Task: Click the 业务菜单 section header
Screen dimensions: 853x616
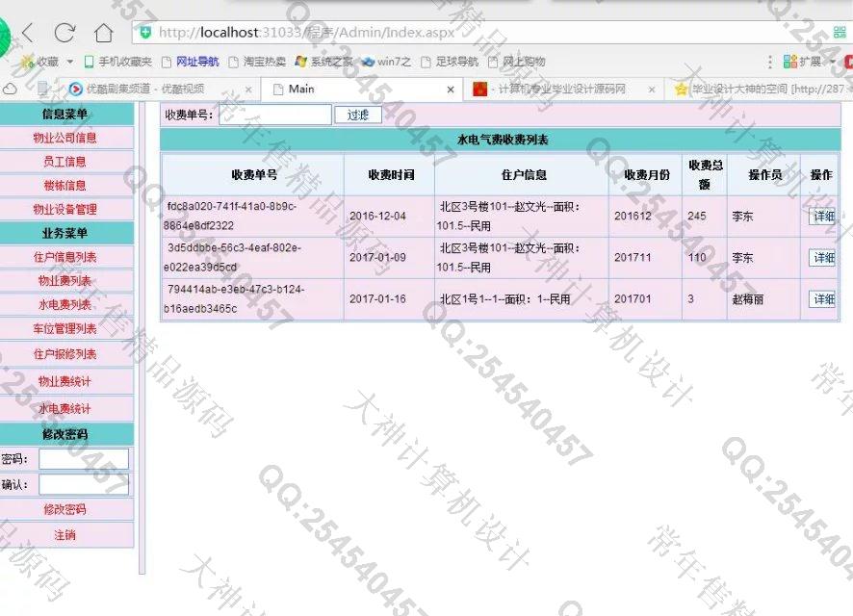Action: [x=65, y=233]
